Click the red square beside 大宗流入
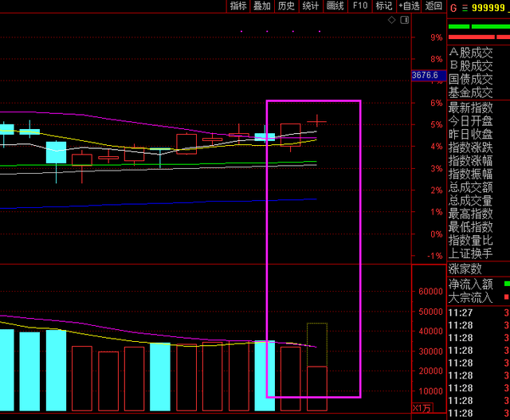The width and height of the screenshot is (510, 420). click(507, 296)
